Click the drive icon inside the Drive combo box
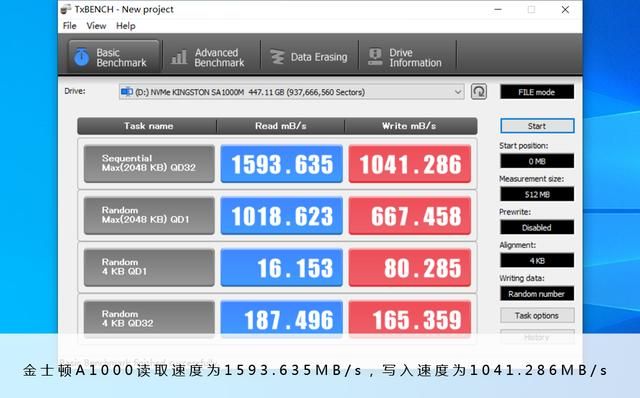640x398 pixels. pyautogui.click(x=127, y=91)
